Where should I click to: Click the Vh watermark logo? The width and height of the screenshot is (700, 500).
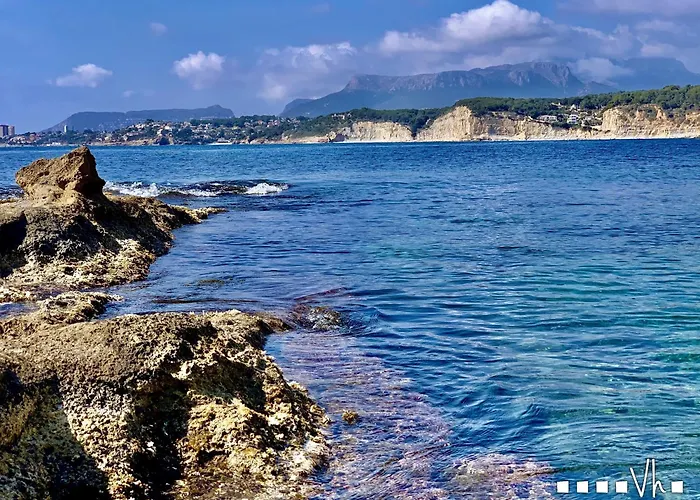click(648, 480)
